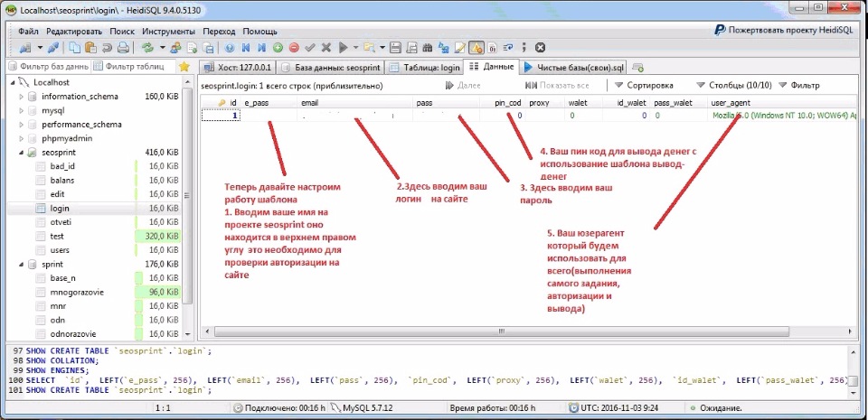The width and height of the screenshot is (868, 420).
Task: Collapse the seosprint database node
Action: [x=21, y=153]
